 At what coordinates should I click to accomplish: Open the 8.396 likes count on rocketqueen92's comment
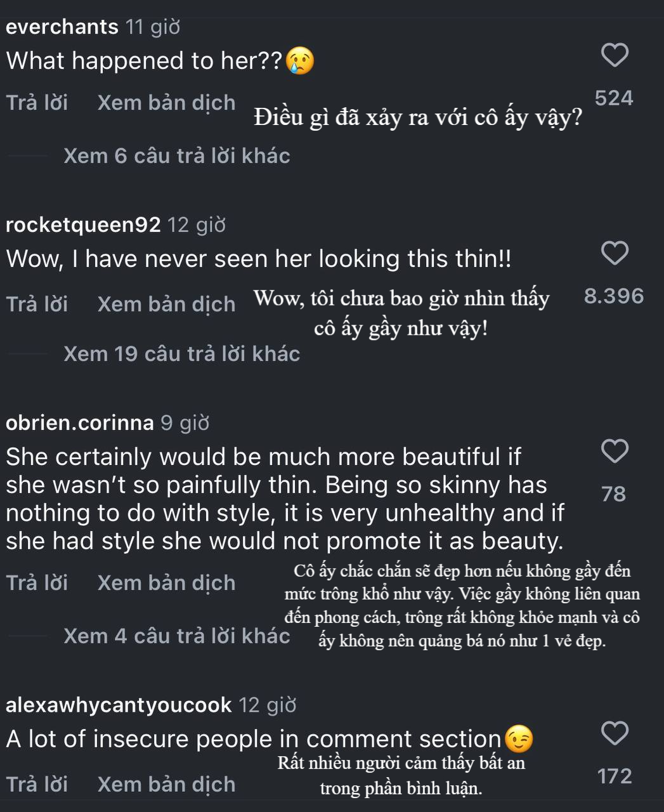pyautogui.click(x=613, y=296)
